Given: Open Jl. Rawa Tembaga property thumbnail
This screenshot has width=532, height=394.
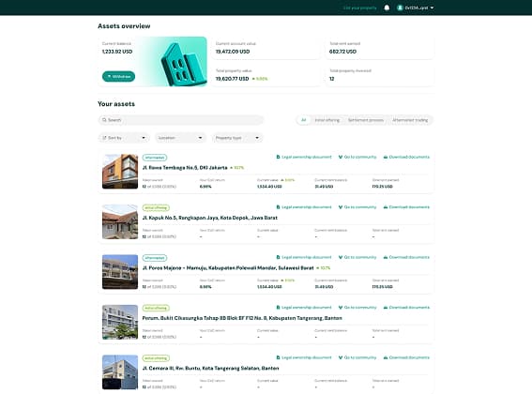Looking at the screenshot, I should 120,172.
